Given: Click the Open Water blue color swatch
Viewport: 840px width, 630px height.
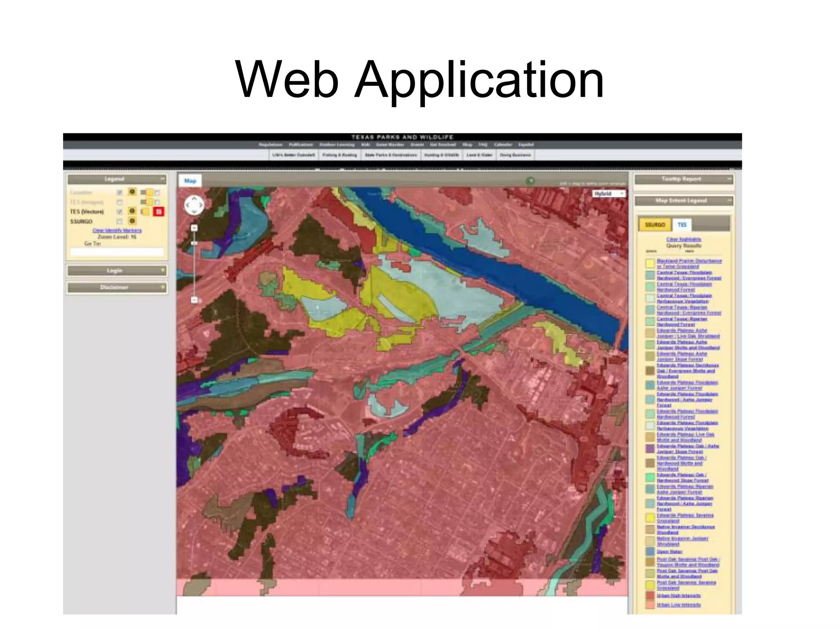Looking at the screenshot, I should (x=650, y=552).
